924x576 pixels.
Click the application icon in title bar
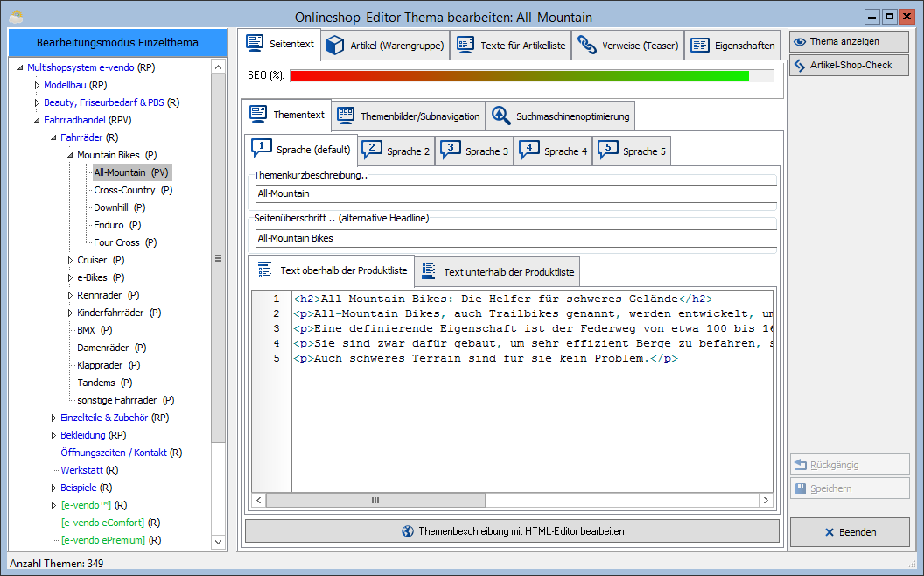click(16, 17)
